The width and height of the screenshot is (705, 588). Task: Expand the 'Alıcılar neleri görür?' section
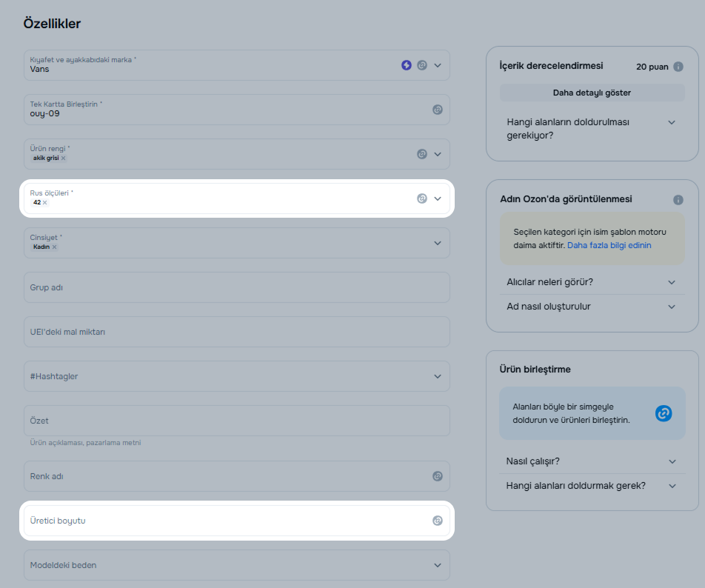[x=672, y=282]
